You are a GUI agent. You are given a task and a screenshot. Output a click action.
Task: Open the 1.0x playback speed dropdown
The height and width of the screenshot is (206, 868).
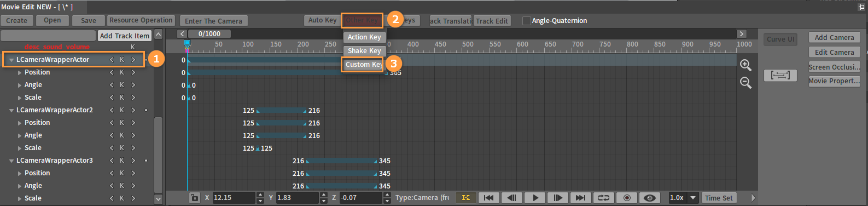click(x=693, y=198)
